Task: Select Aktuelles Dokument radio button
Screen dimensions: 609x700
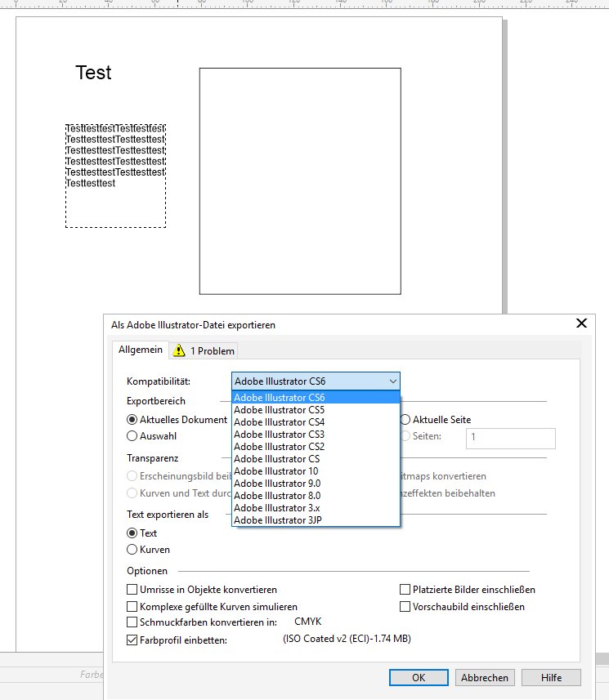Action: point(132,420)
